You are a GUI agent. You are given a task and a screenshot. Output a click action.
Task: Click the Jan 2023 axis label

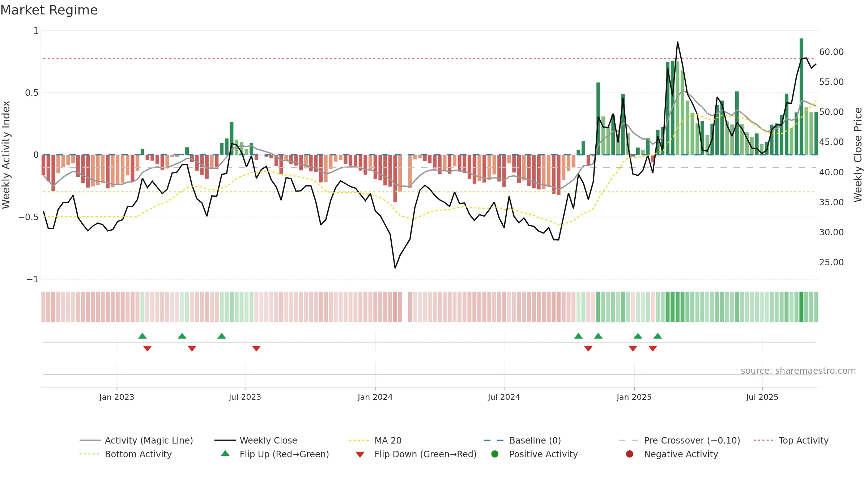(117, 397)
